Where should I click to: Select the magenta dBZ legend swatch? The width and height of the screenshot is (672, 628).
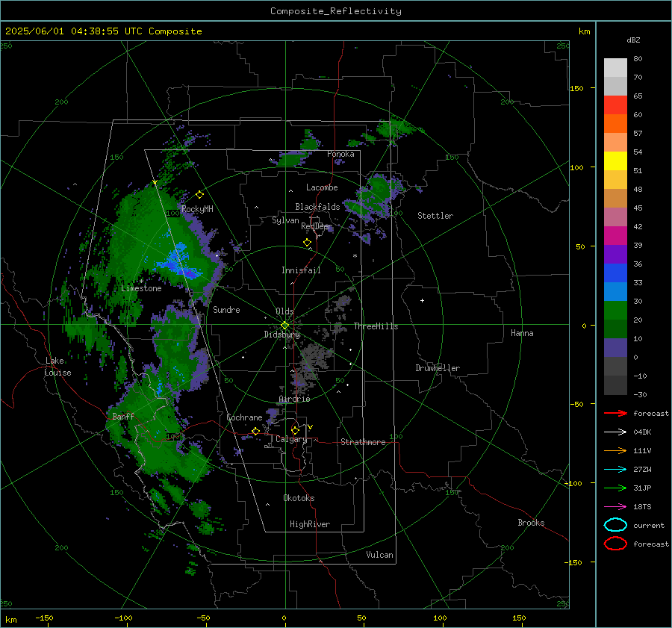coord(615,235)
